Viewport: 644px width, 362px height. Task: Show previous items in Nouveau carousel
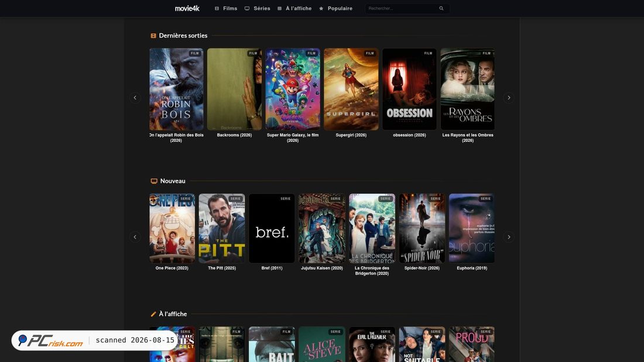pyautogui.click(x=135, y=237)
